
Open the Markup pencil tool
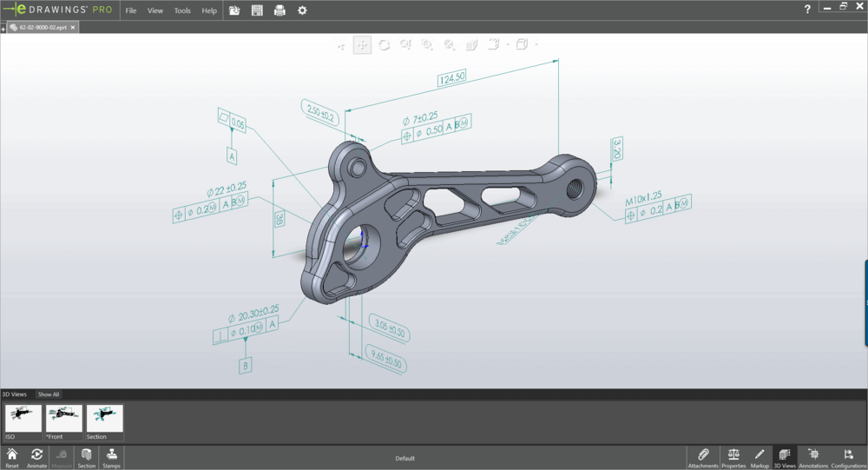pos(759,458)
